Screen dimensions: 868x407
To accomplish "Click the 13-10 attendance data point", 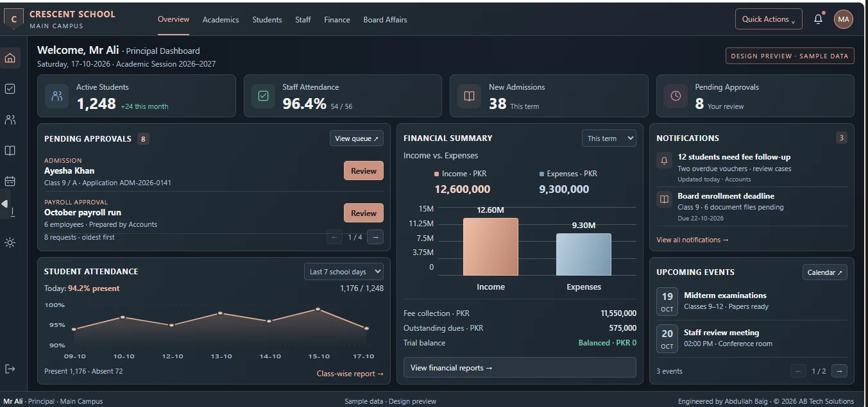I will point(220,313).
